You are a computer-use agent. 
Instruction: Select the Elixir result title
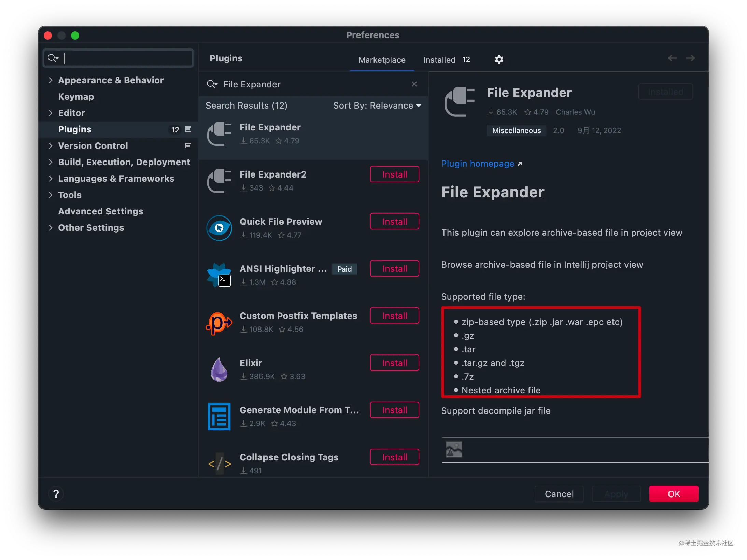pos(251,363)
